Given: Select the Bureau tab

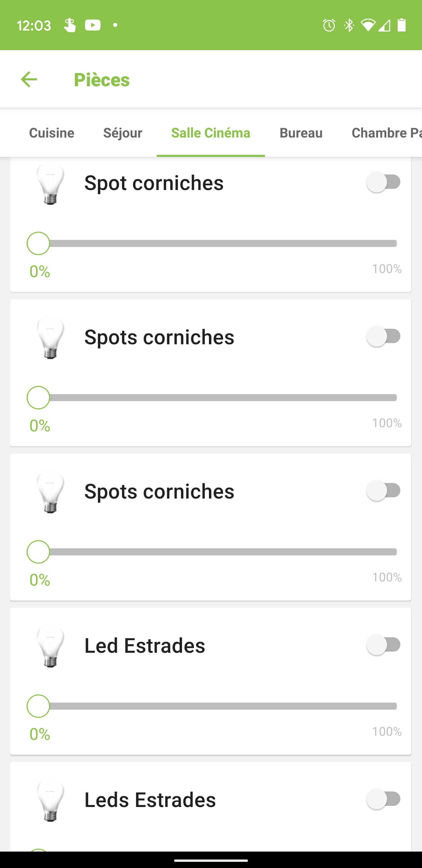Looking at the screenshot, I should pyautogui.click(x=301, y=133).
